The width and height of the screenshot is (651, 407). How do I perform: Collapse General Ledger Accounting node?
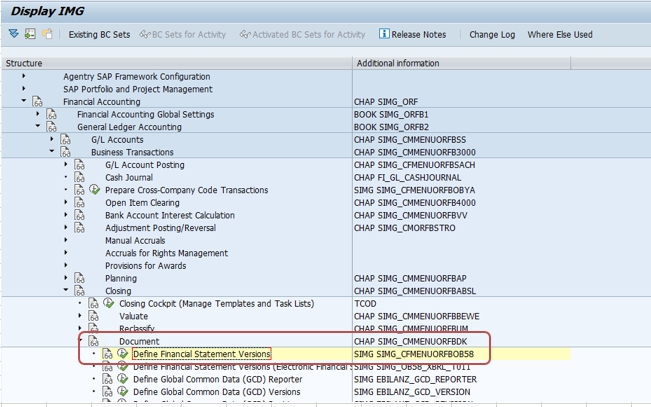(x=38, y=126)
